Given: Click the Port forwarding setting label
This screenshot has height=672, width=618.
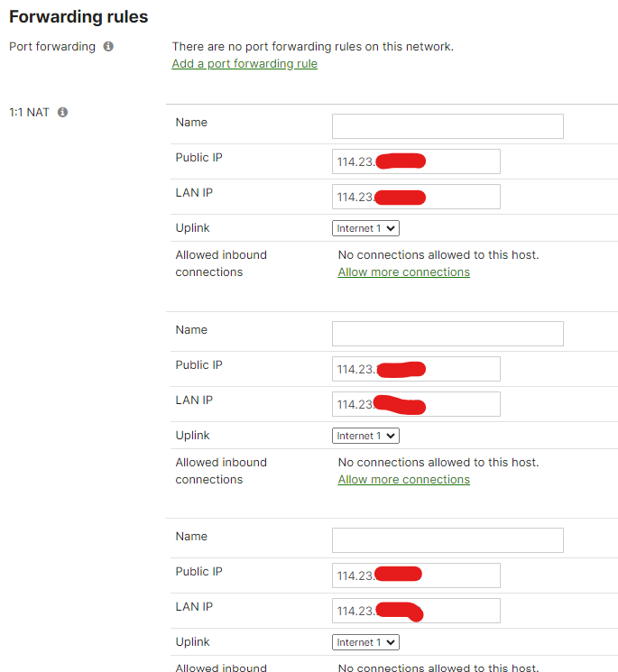Looking at the screenshot, I should 51,47.
